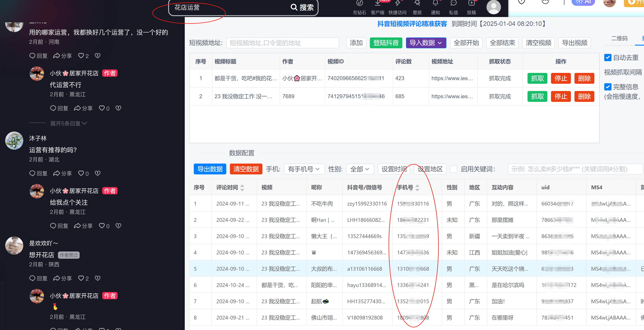
Task: Like 沐子林's comment with the heart icon
Action: point(81,173)
